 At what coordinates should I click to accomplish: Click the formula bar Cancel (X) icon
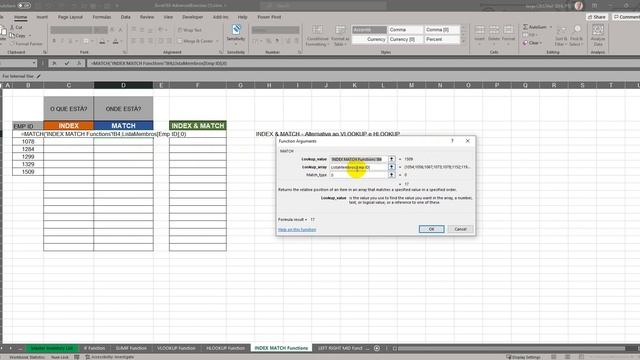54,63
